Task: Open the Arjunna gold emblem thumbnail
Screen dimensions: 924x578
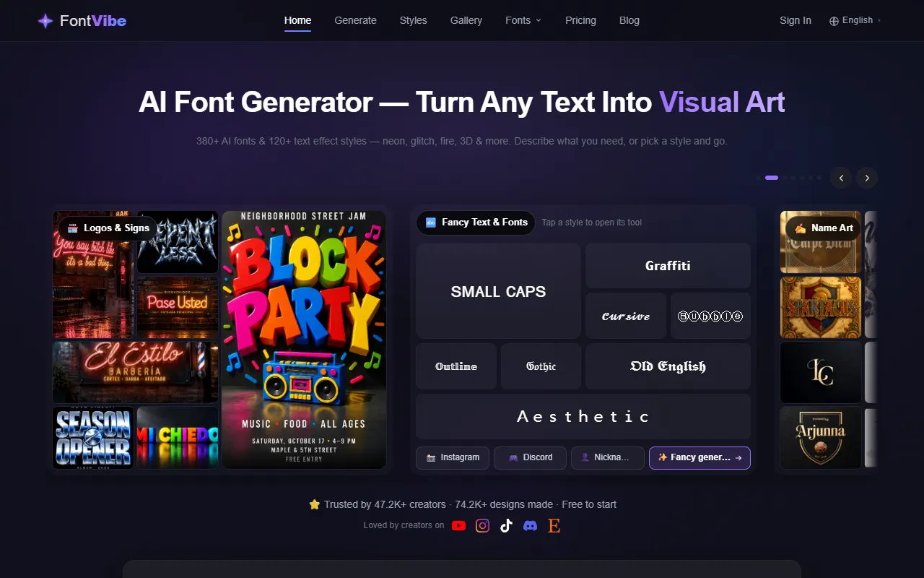Action: pyautogui.click(x=821, y=438)
